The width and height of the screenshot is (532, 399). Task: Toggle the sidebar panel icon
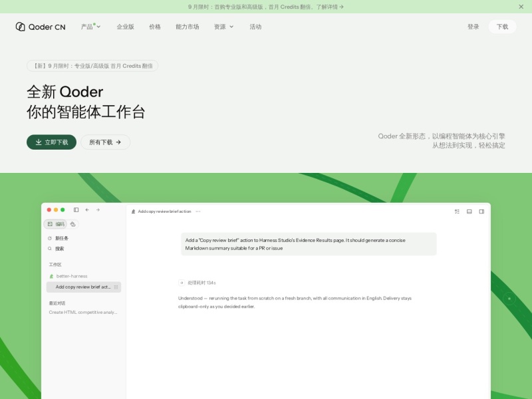pyautogui.click(x=76, y=209)
